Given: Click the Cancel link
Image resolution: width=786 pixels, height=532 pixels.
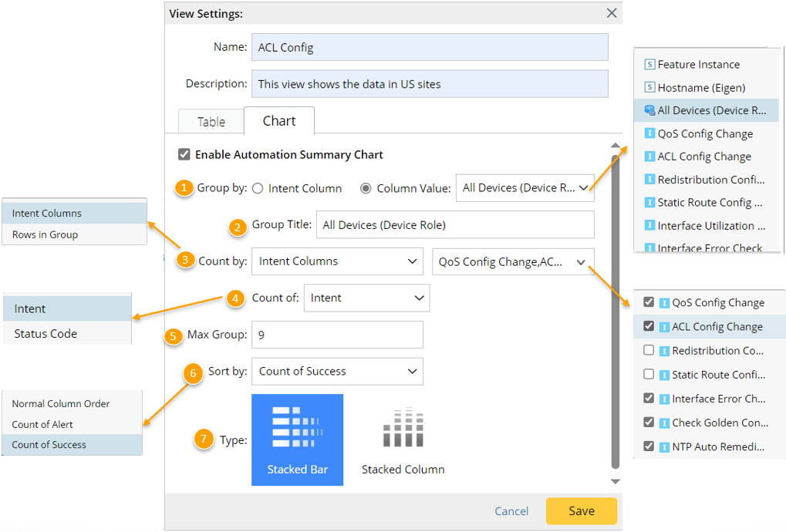Looking at the screenshot, I should (511, 510).
